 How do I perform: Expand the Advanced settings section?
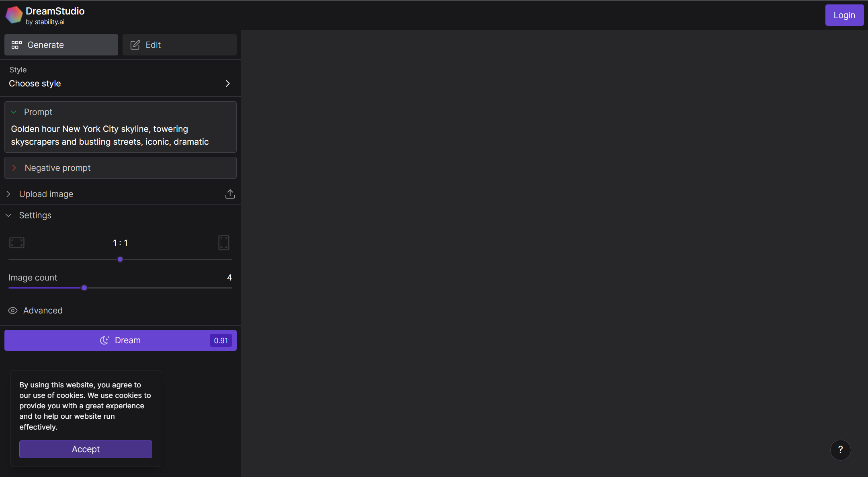pos(35,310)
